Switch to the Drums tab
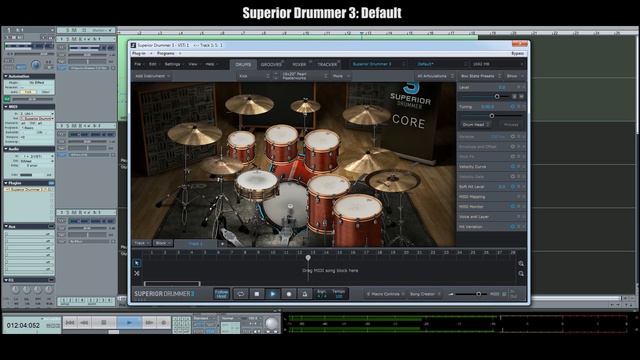This screenshot has height=360, width=640. [x=243, y=64]
